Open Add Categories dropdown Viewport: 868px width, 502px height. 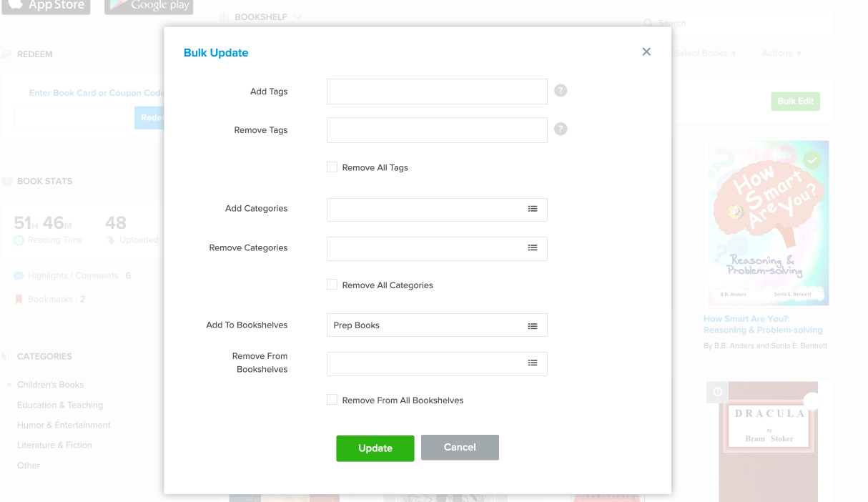(x=425, y=210)
